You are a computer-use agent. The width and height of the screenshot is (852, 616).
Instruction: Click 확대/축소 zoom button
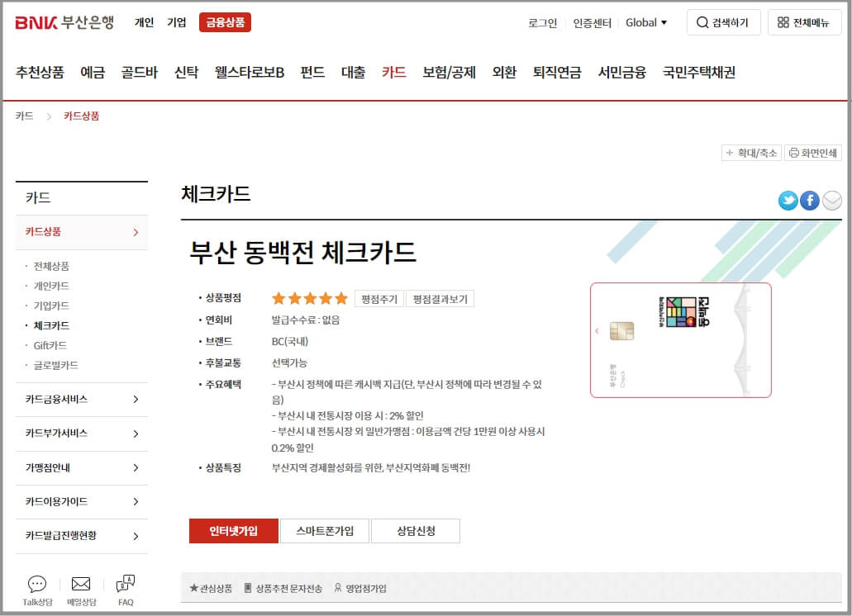tap(751, 153)
